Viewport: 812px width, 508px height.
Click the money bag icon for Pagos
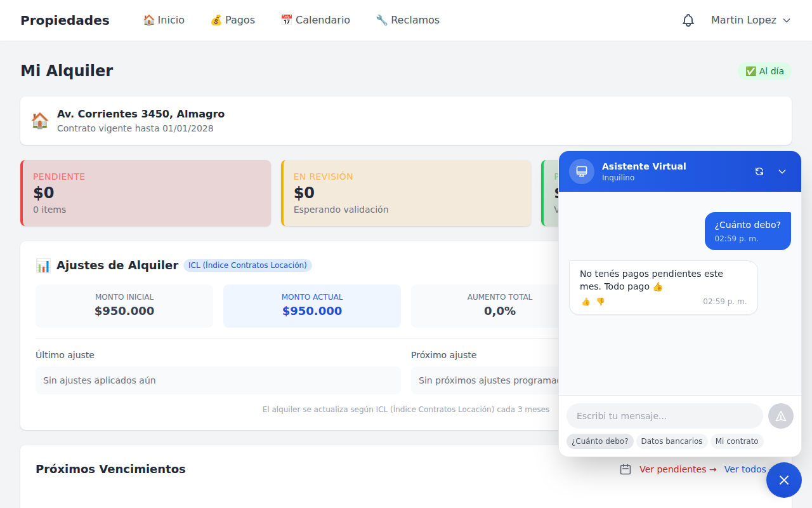click(215, 20)
